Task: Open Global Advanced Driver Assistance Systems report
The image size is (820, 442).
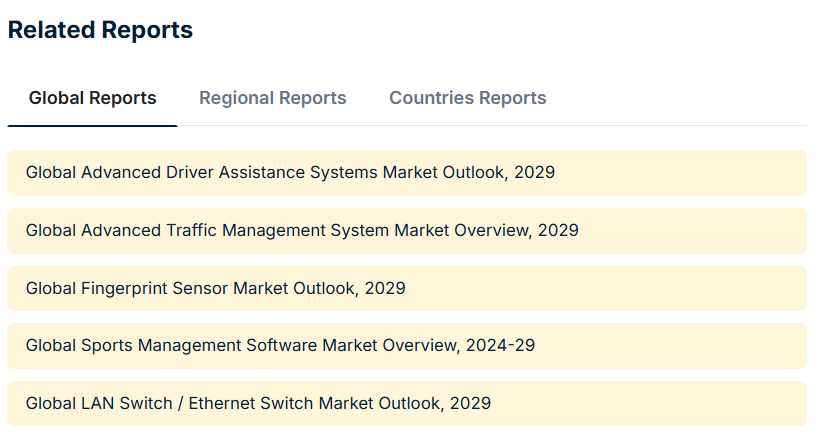Action: pyautogui.click(x=290, y=173)
